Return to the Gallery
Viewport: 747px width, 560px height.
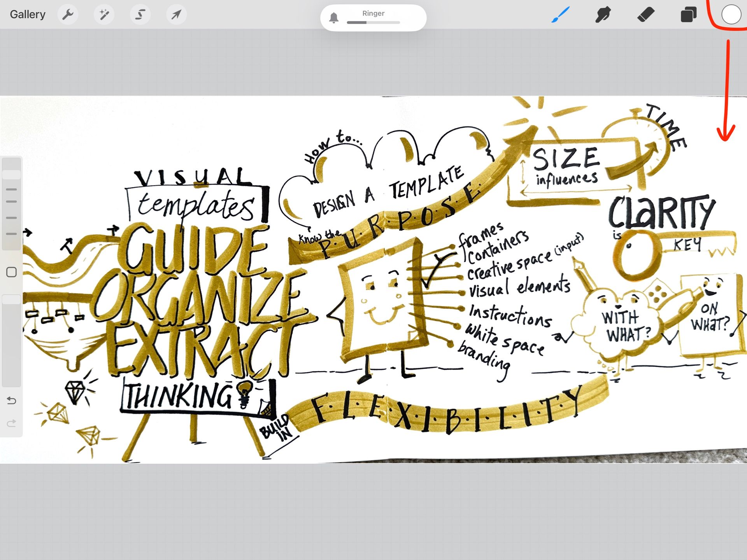tap(28, 15)
